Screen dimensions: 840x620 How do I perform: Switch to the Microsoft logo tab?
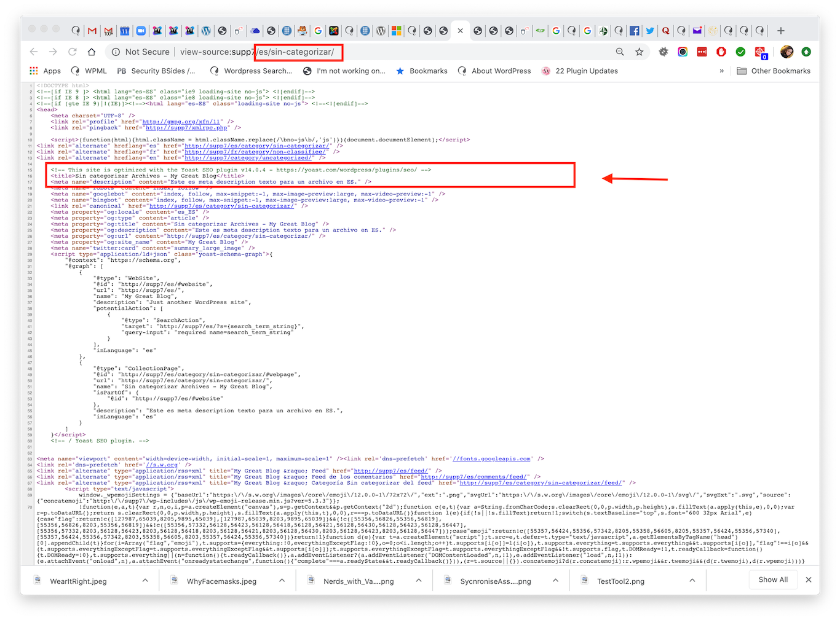point(396,31)
